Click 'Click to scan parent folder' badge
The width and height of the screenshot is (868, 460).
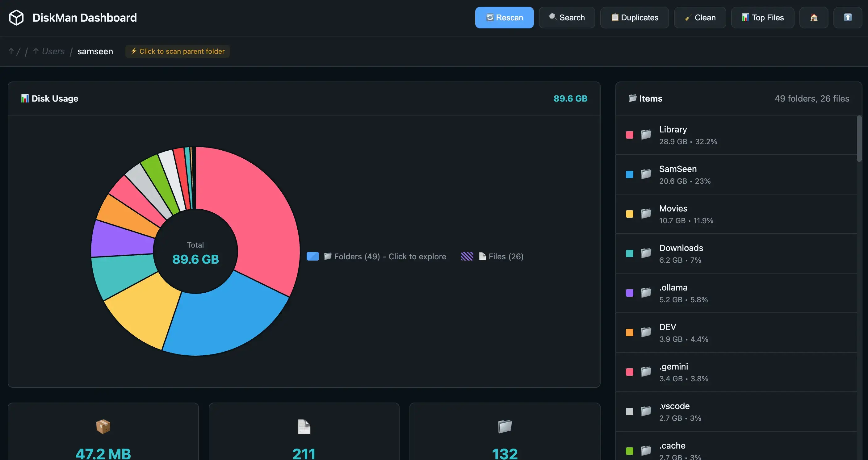[x=177, y=51]
